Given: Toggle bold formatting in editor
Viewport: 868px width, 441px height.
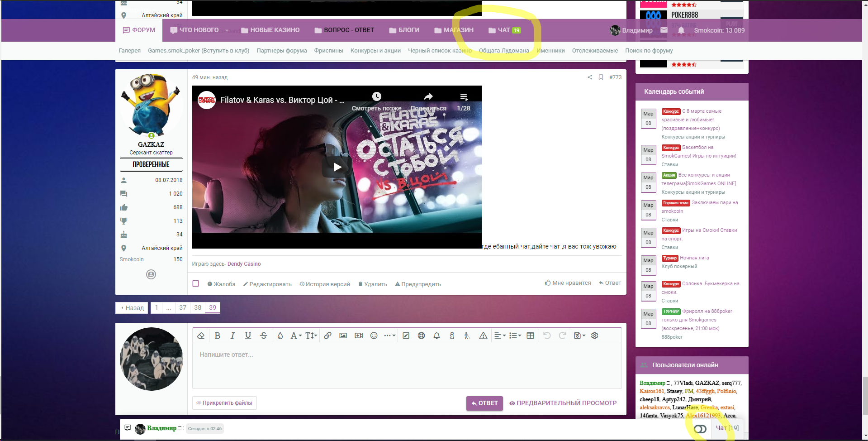Looking at the screenshot, I should [x=218, y=336].
